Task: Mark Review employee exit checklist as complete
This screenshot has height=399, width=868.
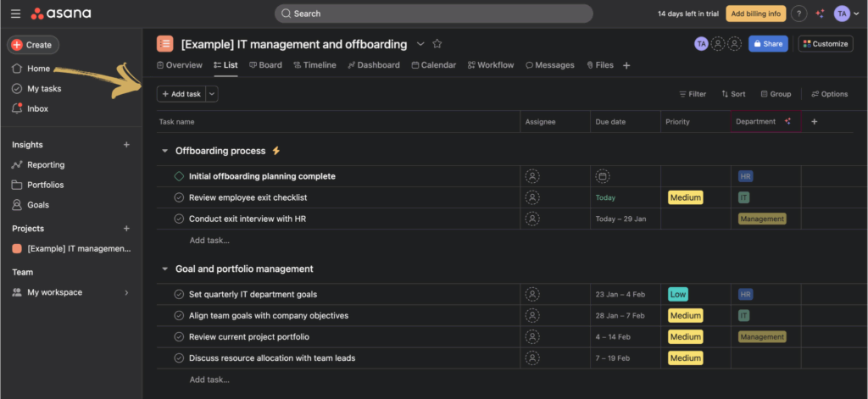Action: [179, 197]
